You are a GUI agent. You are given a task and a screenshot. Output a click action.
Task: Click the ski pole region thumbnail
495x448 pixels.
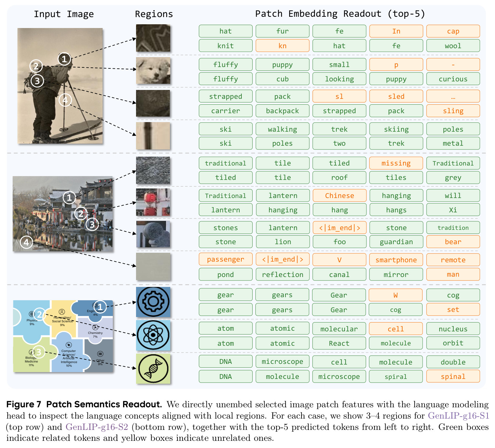[153, 136]
